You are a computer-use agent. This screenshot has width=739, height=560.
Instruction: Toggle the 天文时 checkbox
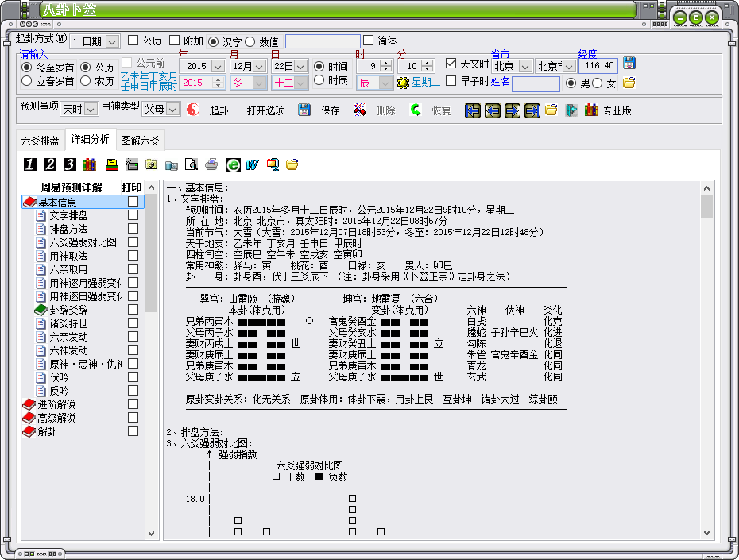(451, 64)
